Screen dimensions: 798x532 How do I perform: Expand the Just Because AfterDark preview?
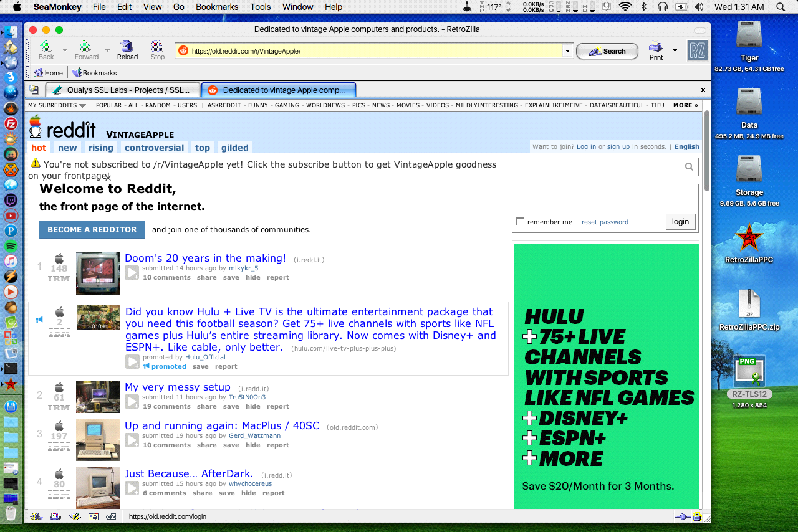132,488
